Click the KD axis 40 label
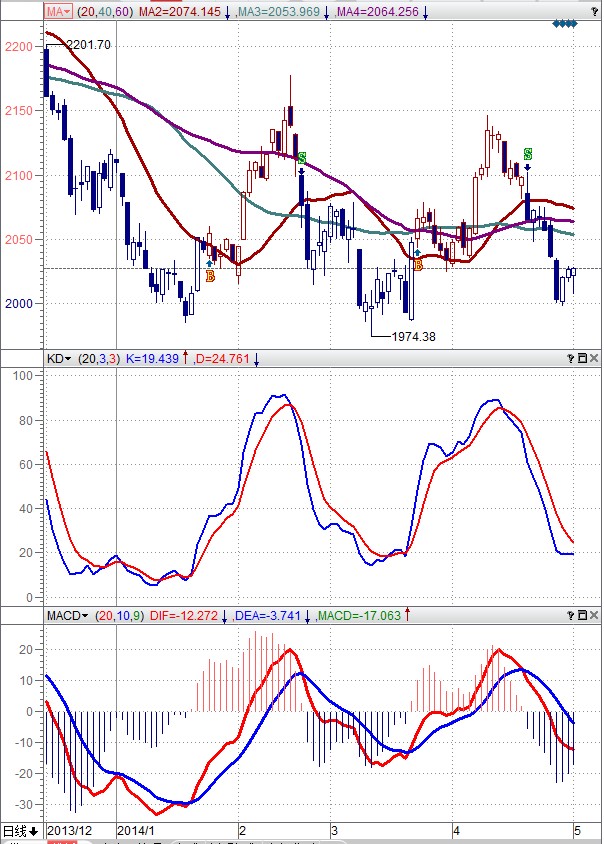This screenshot has height=844, width=604. pos(26,509)
